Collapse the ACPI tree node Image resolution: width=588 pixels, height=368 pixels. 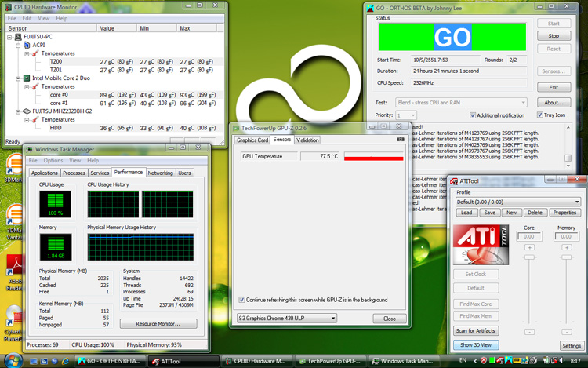(18, 46)
